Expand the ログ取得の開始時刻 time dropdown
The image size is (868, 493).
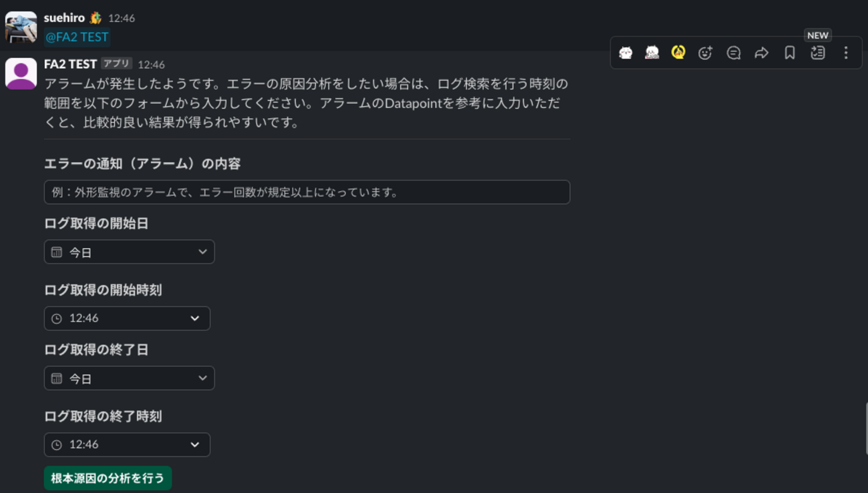click(x=127, y=318)
